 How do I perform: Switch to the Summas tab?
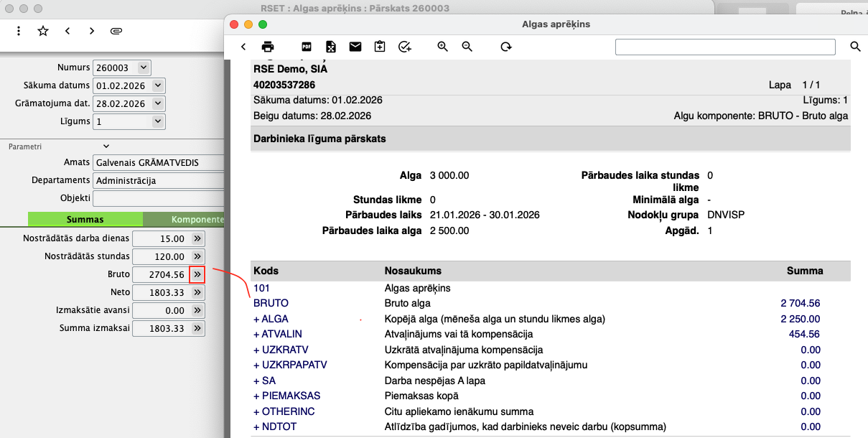[85, 220]
